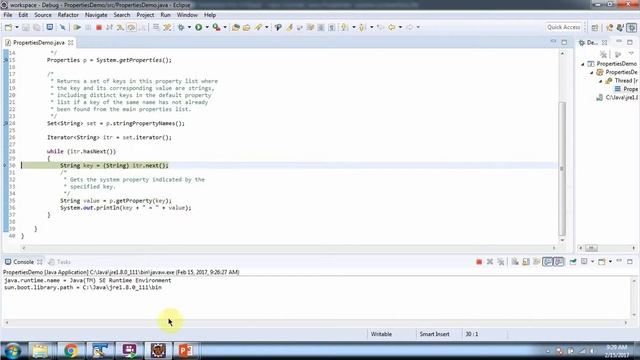The width and height of the screenshot is (640, 360).
Task: Open the Run menu
Action: pos(165,15)
